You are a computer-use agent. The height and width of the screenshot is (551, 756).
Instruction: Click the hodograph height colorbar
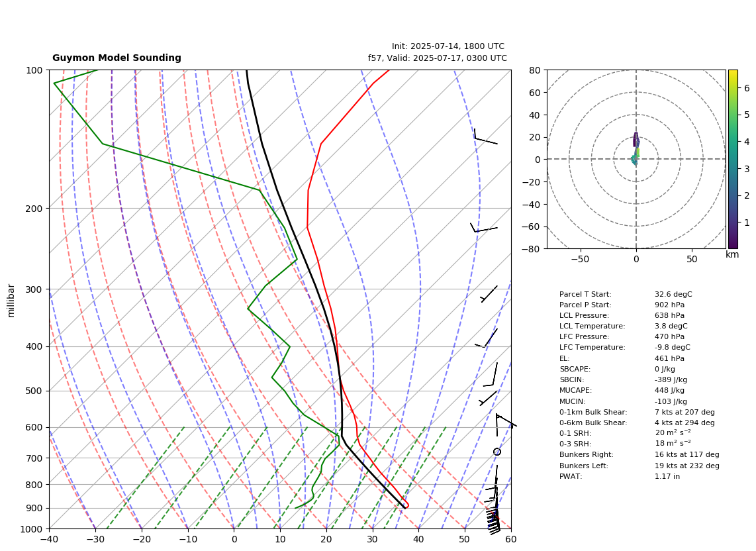pos(733,159)
